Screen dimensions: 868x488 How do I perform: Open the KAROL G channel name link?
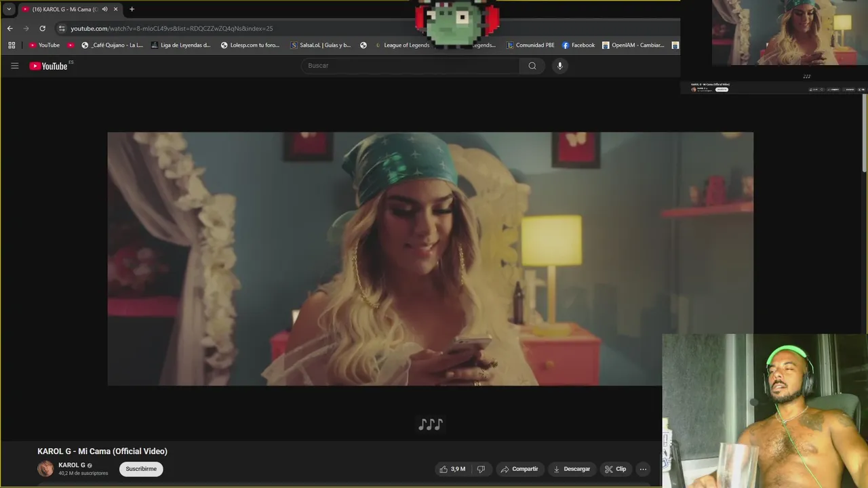72,466
